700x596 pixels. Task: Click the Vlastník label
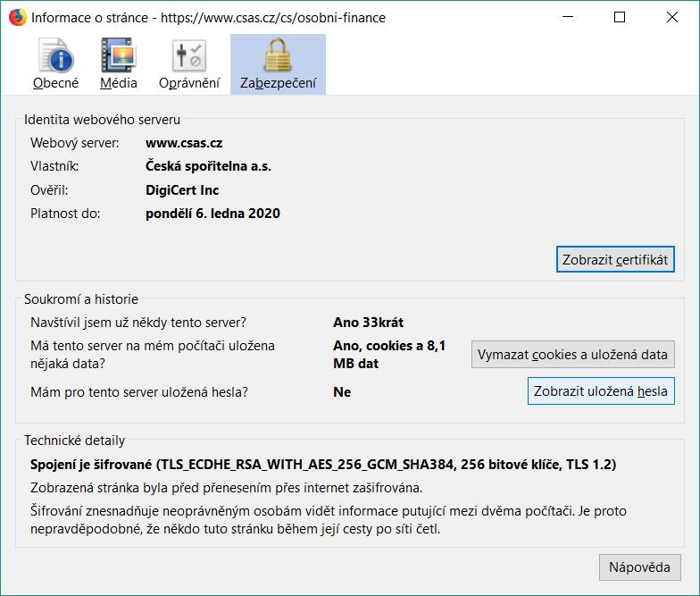[x=54, y=166]
